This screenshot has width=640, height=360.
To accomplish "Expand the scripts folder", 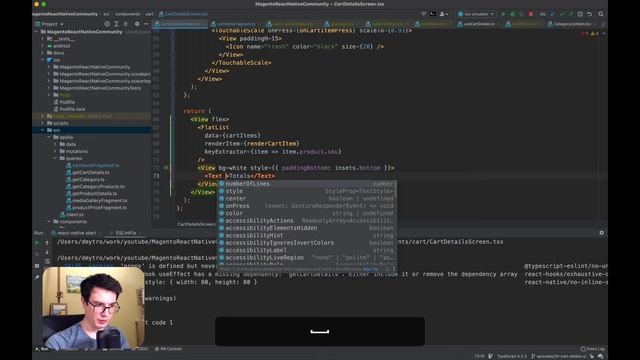I will [x=43, y=123].
